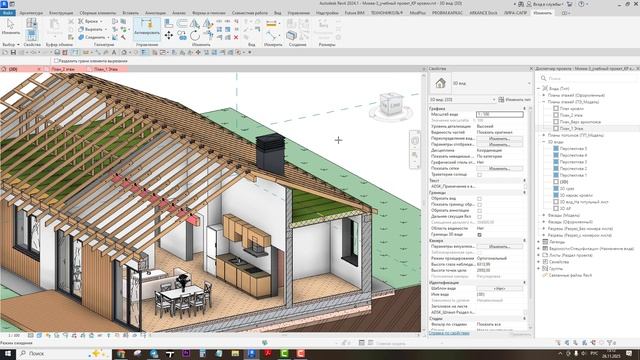Image resolution: width=640 pixels, height=360 pixels.
Task: Click the ViewCube in the 3D view
Action: [x=391, y=105]
